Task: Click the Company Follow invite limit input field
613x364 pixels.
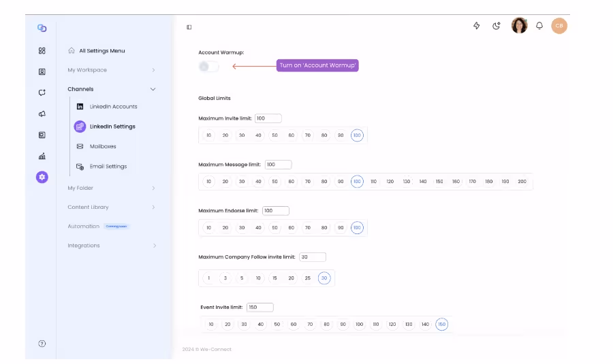Action: (x=313, y=257)
